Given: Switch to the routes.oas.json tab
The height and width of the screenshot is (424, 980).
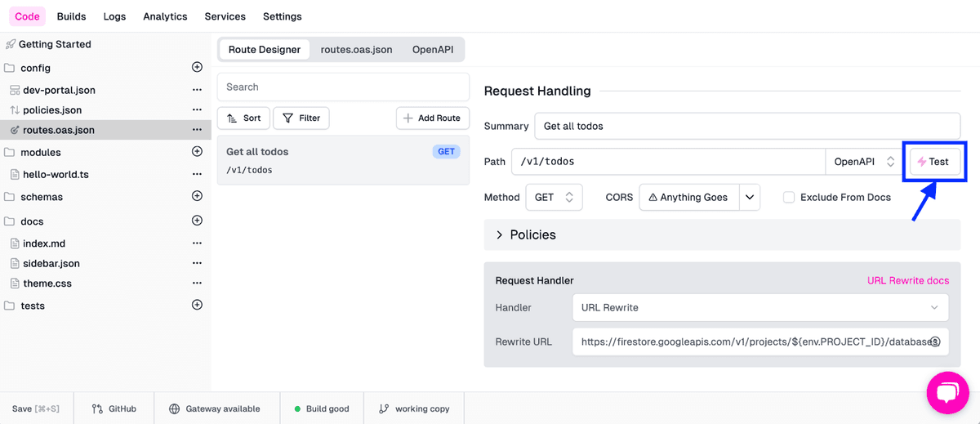Looking at the screenshot, I should coord(356,50).
